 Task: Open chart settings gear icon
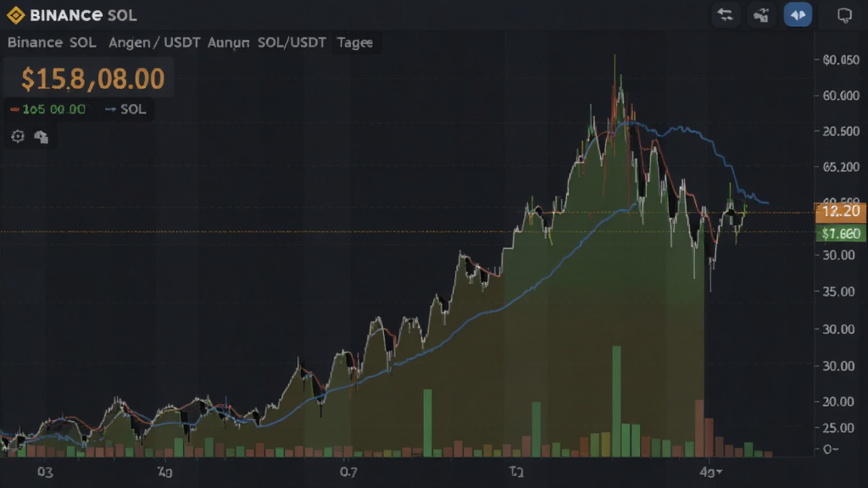18,136
